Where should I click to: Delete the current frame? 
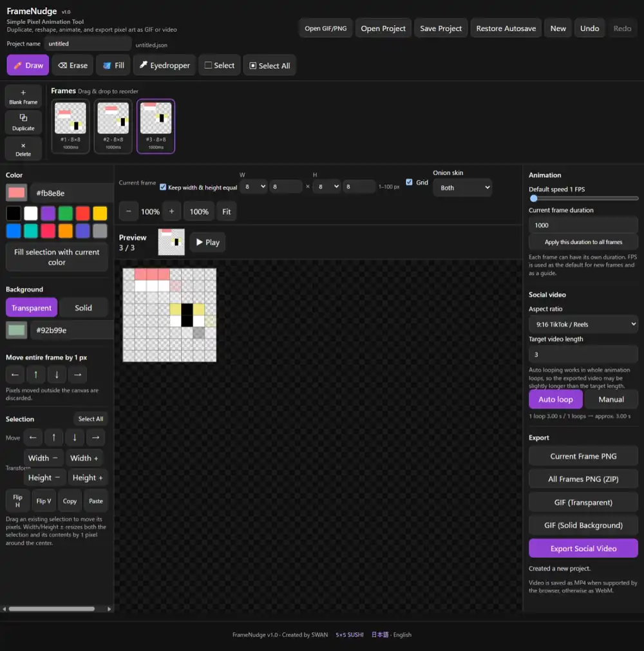coord(23,149)
